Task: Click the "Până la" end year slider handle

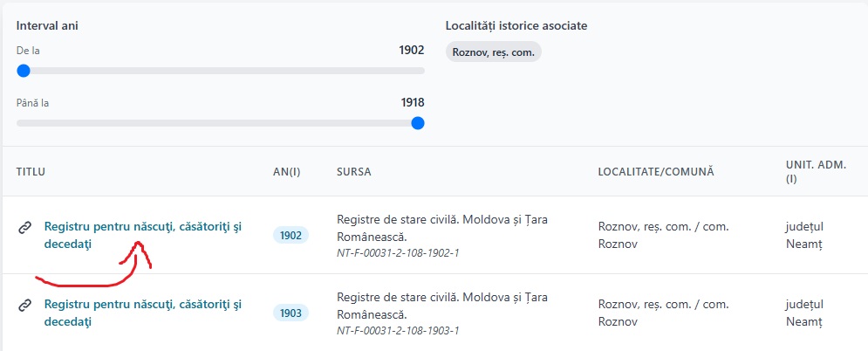Action: tap(418, 123)
